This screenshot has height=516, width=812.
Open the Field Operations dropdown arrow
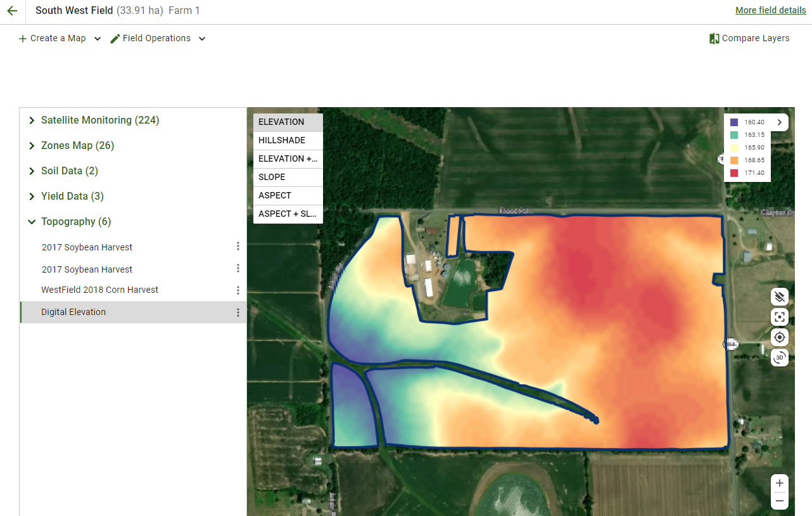click(x=202, y=39)
